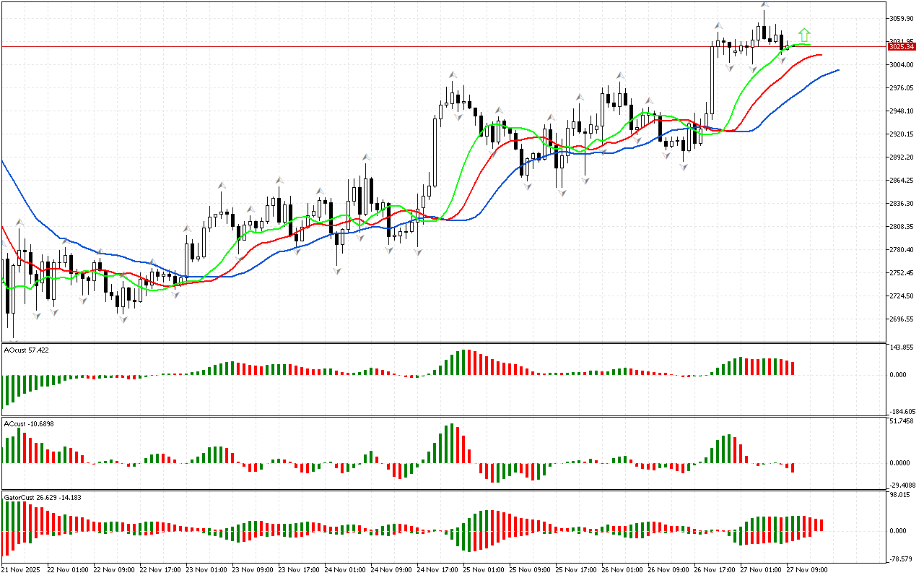
Task: Click the 143.855 label on AOcust scale
Action: 902,348
